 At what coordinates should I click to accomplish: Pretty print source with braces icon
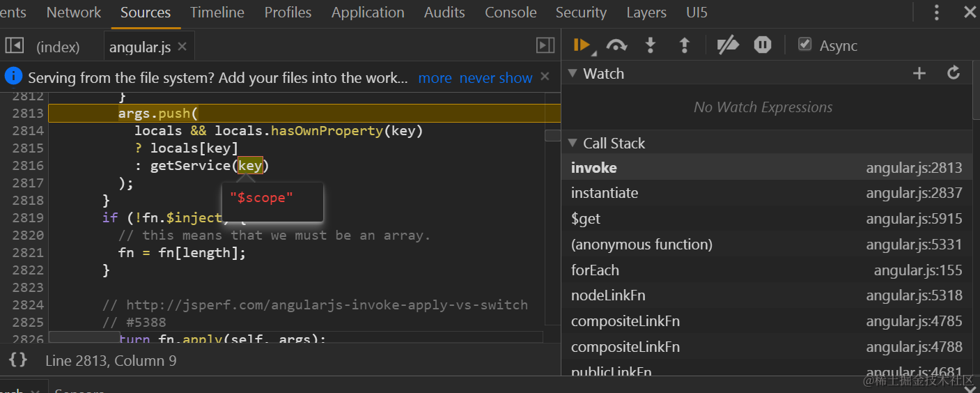18,360
